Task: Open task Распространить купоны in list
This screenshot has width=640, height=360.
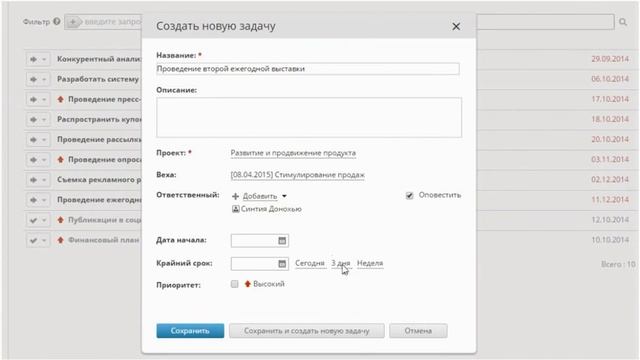Action: pos(99,120)
